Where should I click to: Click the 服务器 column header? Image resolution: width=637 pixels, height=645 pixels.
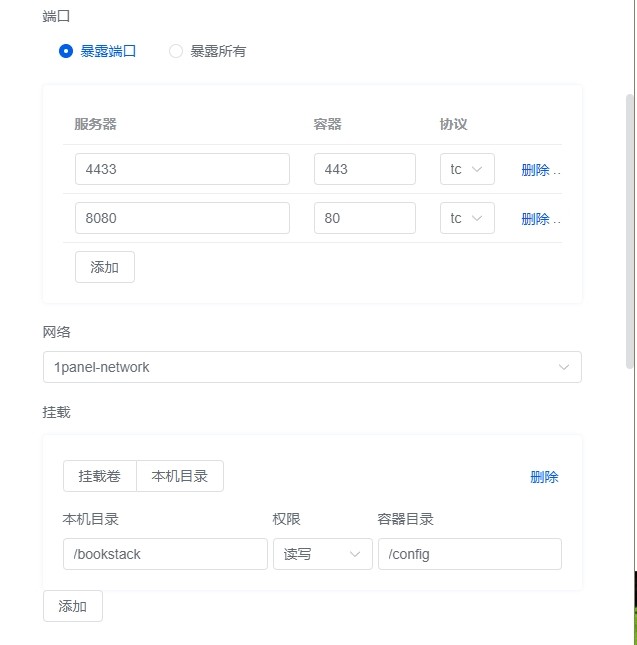[95, 124]
